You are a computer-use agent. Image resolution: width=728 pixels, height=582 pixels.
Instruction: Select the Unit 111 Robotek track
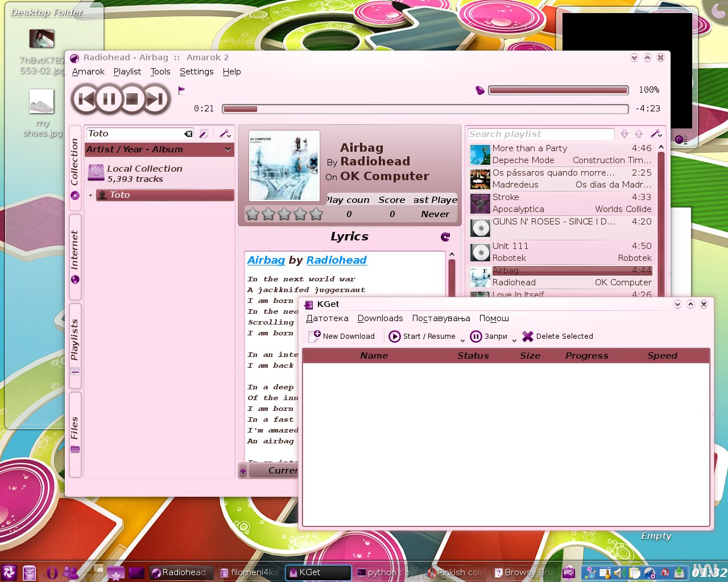(x=560, y=252)
